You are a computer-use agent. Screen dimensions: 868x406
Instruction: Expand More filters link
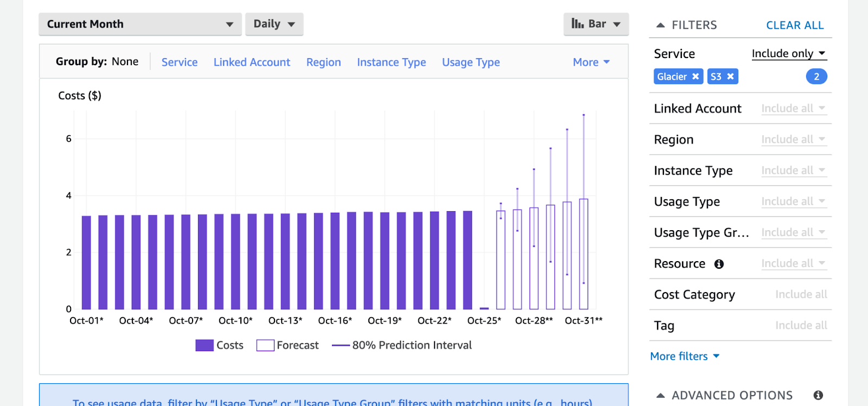click(x=685, y=356)
